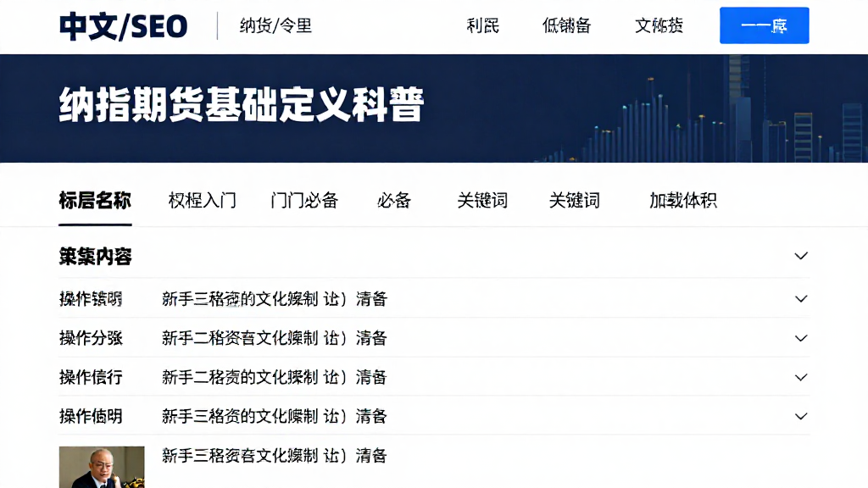The height and width of the screenshot is (488, 868).
Task: Click the 中文/SEO site logo
Action: point(124,26)
